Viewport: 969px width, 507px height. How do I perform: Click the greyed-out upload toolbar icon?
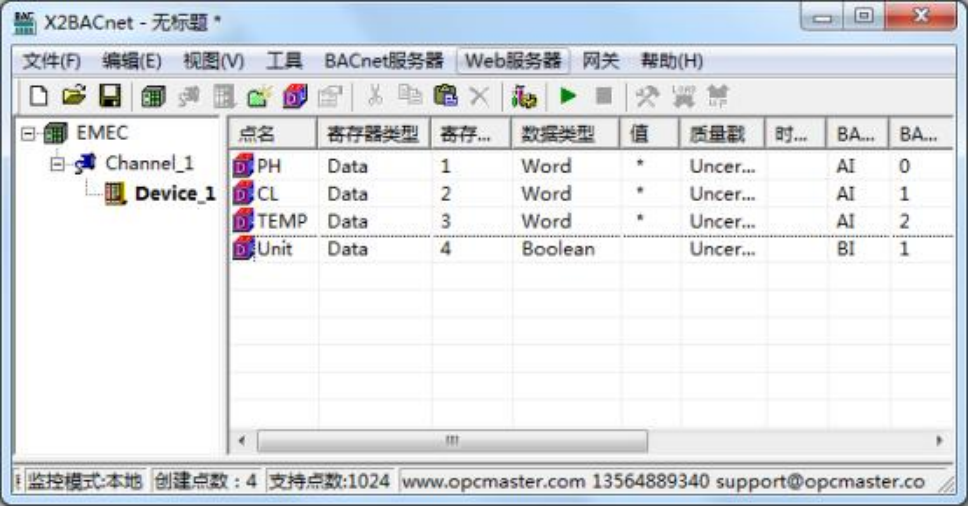point(717,96)
